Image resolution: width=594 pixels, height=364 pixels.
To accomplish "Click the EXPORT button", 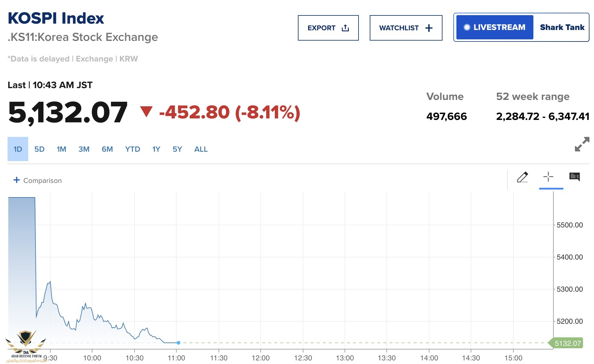I will point(328,28).
